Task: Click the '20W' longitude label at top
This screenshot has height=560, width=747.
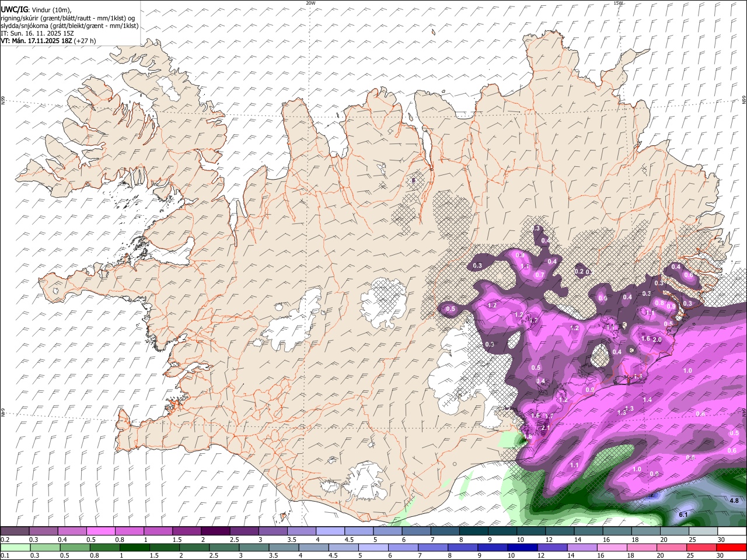Action: (310, 3)
